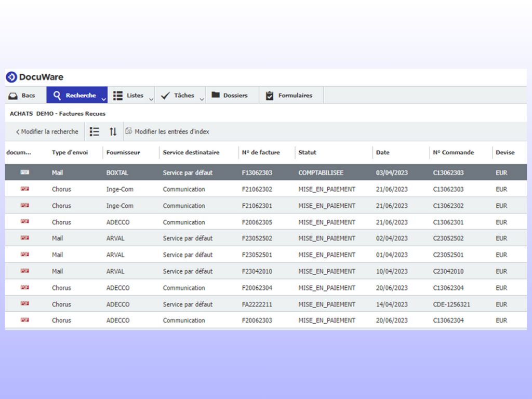Click the date 01/04/2023
The image size is (532, 399).
(x=392, y=255)
